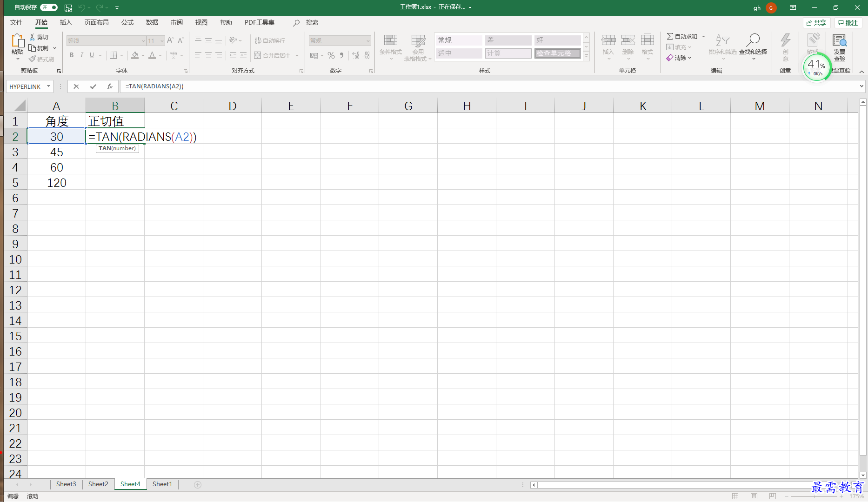This screenshot has height=502, width=868.
Task: Click the Copy icon
Action: pos(32,48)
